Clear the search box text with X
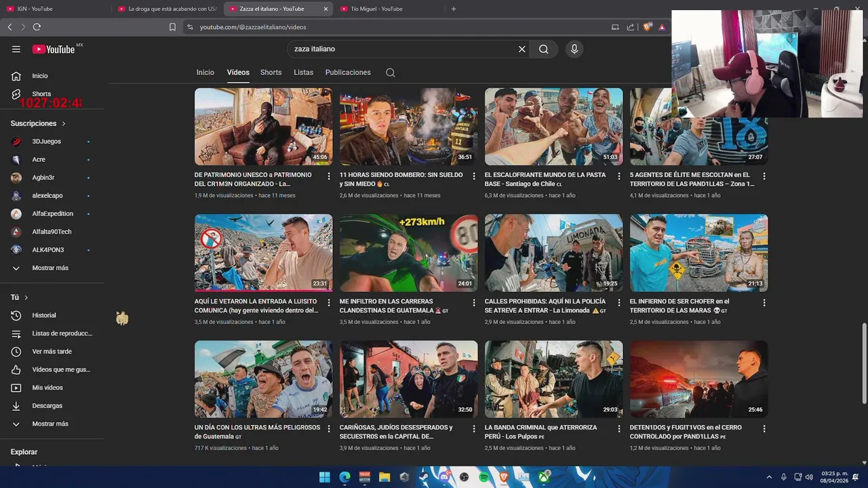The width and height of the screenshot is (868, 488). pyautogui.click(x=522, y=49)
